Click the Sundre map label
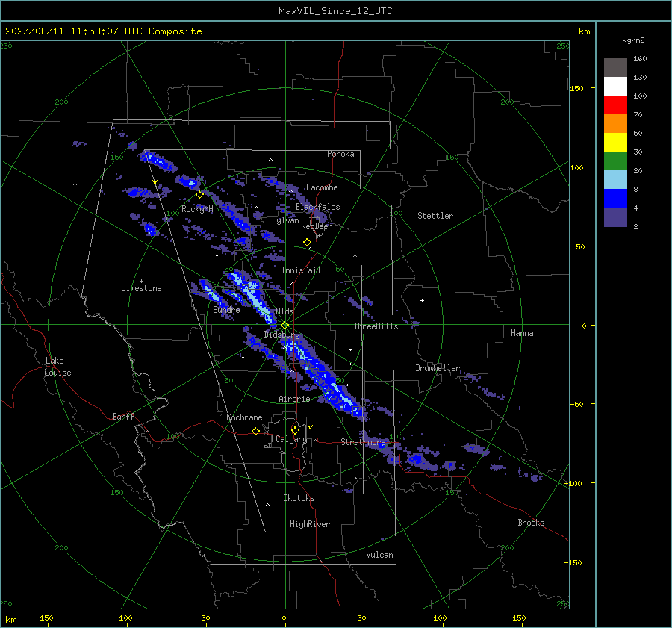The height and width of the screenshot is (628, 672). coord(226,310)
